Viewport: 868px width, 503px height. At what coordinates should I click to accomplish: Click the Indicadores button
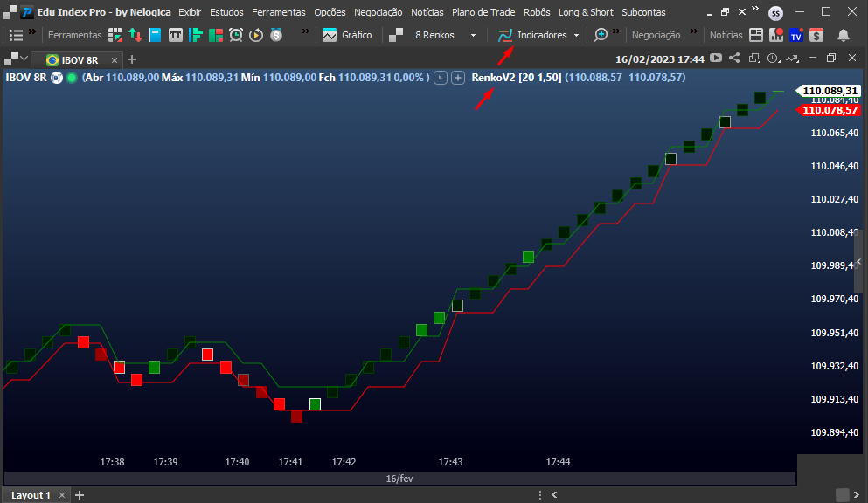coord(532,35)
